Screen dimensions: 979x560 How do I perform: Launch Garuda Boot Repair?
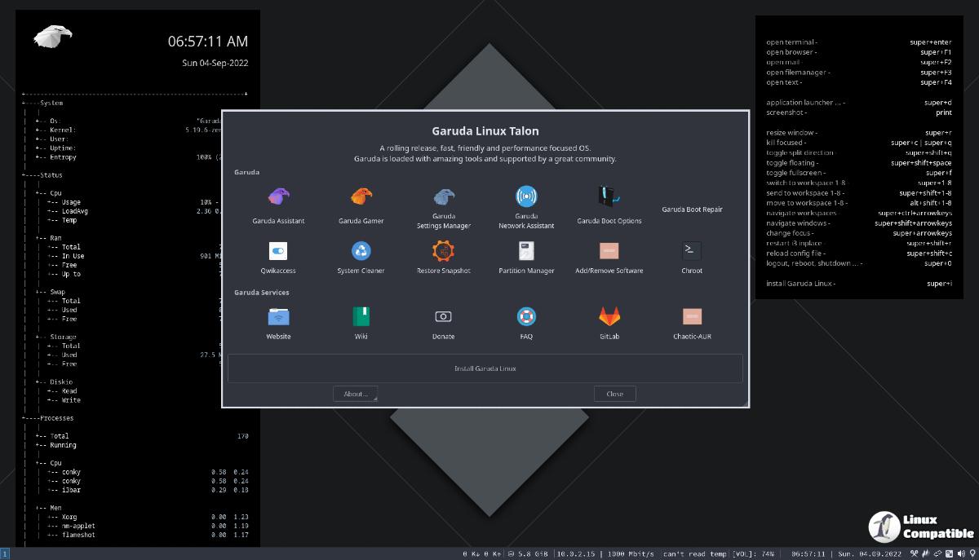[x=690, y=205]
